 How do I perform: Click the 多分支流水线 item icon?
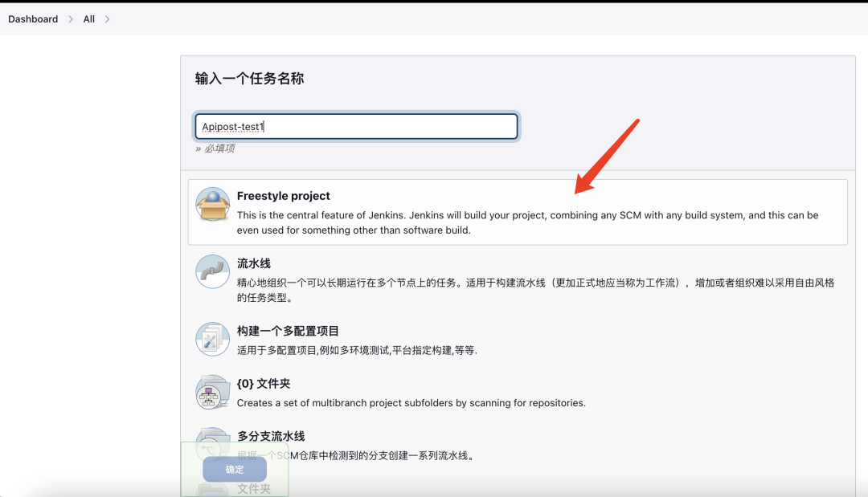[x=212, y=444]
